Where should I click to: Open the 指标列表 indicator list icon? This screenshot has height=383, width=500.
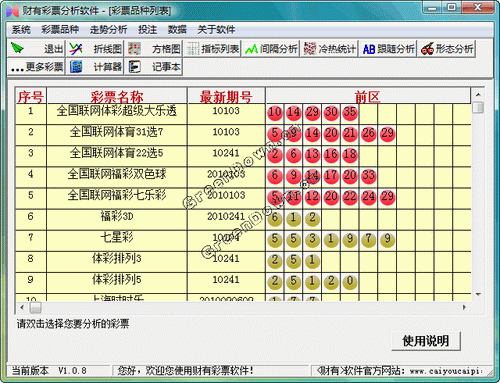193,49
